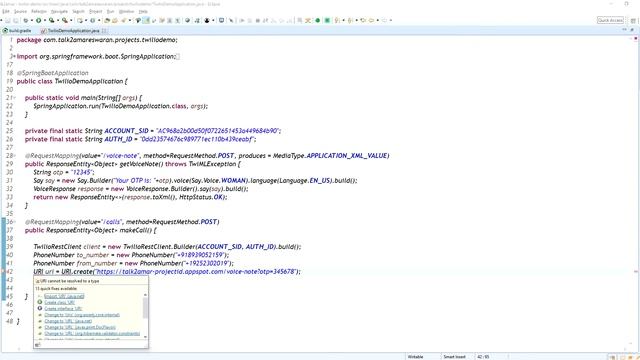Open the Source menu
640x360 pixels.
pyautogui.click(x=20, y=11)
